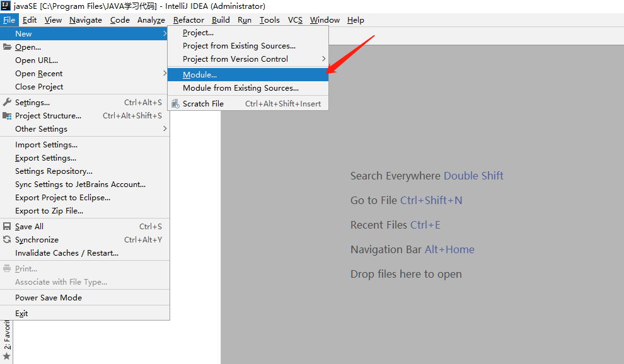
Task: Open the View menu
Action: pos(53,20)
